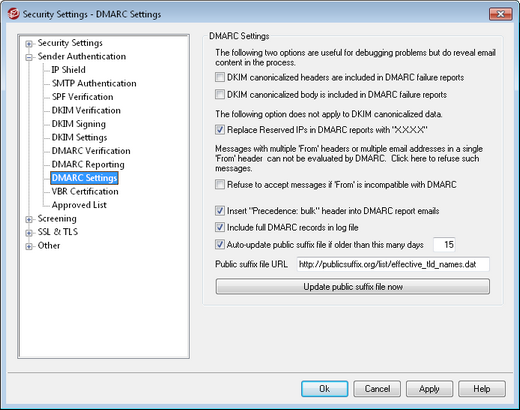520x410 pixels.
Task: Uncheck Replace Reserved IPs in DMARC reports
Action: 220,130
